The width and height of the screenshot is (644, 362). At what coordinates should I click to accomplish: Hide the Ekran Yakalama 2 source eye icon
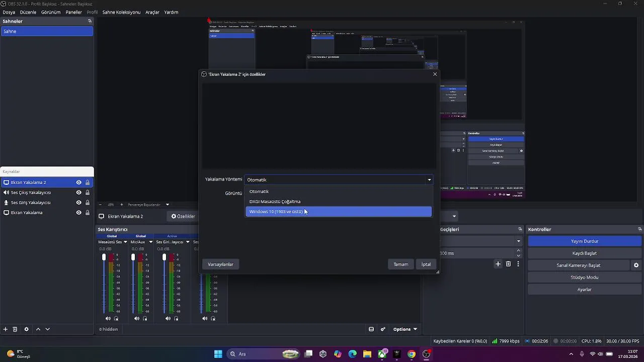[78, 183]
